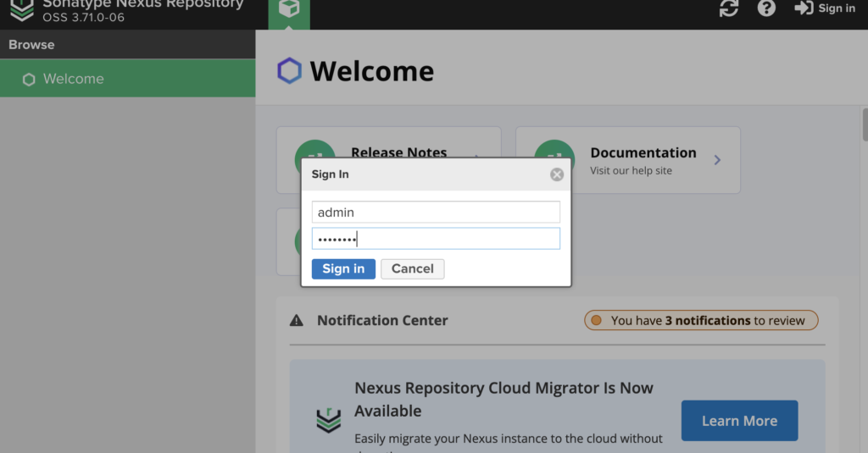Open the help question mark menu
Viewport: 868px width, 453px height.
766,8
